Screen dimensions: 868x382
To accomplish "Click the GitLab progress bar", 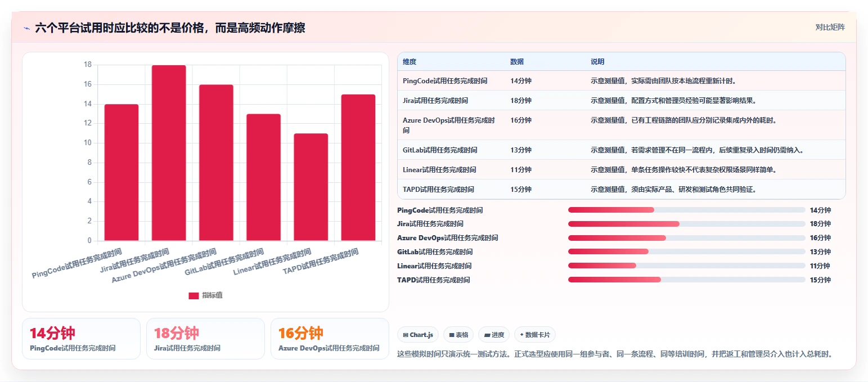I will click(687, 251).
